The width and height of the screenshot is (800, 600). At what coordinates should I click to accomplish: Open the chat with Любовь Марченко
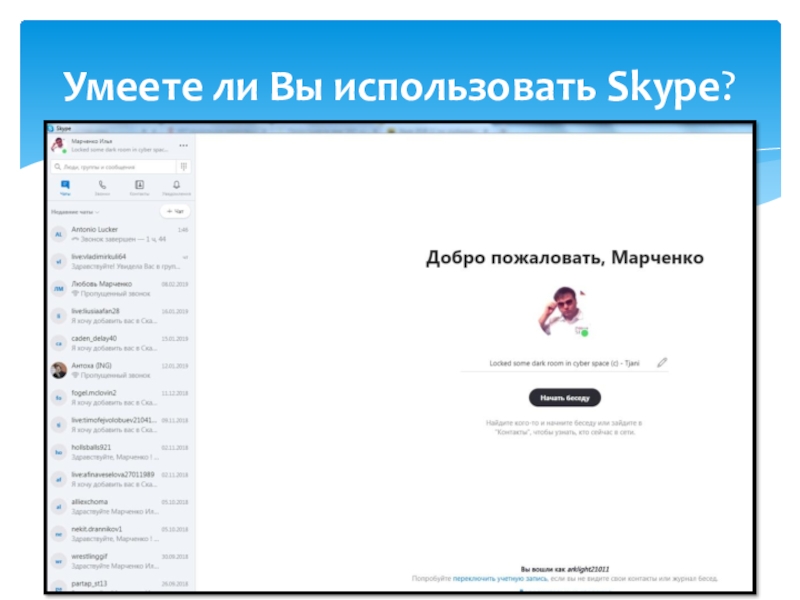(121, 289)
